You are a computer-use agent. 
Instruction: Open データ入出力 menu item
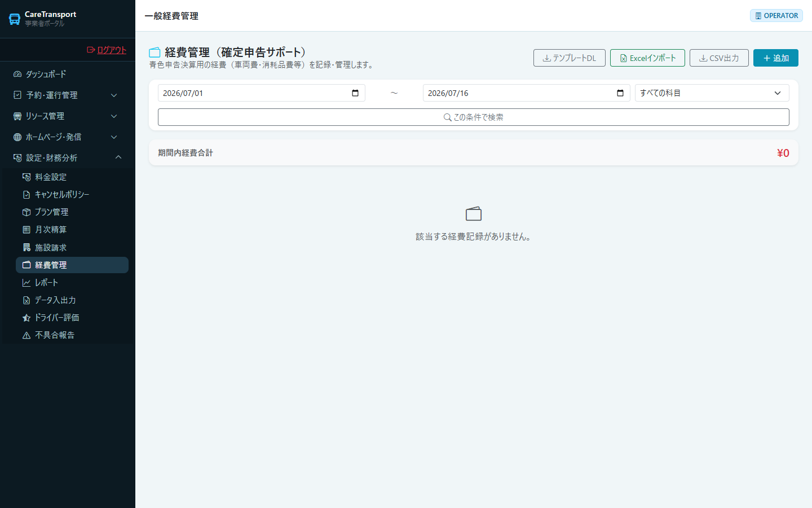pos(72,300)
